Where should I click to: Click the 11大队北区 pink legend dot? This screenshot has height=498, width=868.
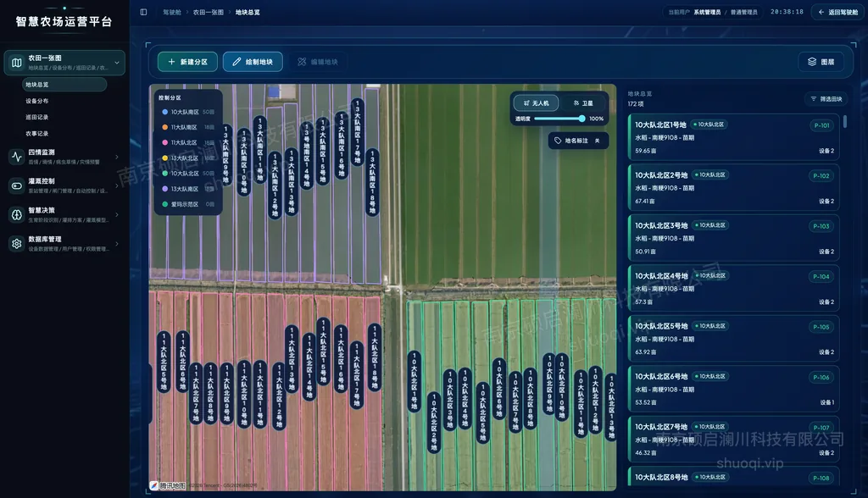pos(165,142)
